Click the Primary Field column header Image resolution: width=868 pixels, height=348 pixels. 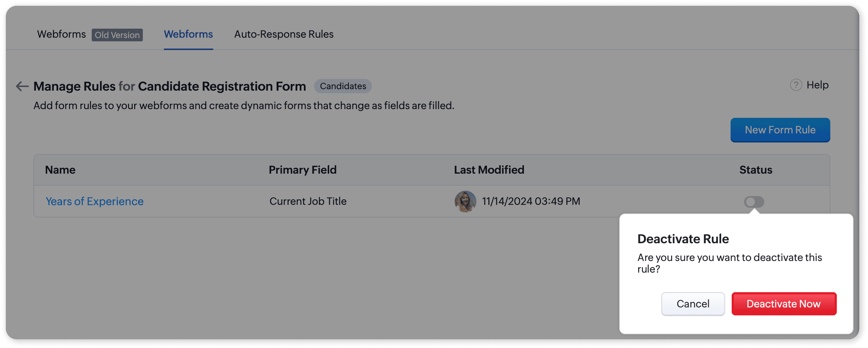click(302, 170)
